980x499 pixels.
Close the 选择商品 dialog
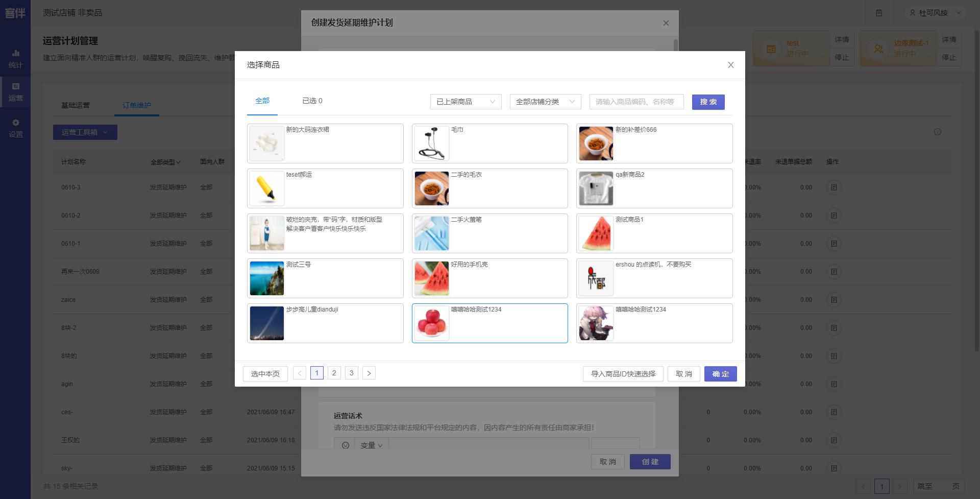pyautogui.click(x=730, y=65)
